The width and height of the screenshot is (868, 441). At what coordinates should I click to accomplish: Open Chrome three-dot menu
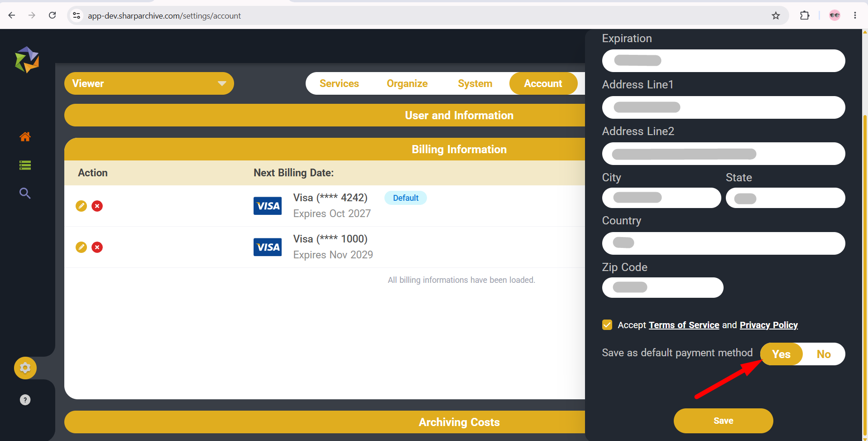pyautogui.click(x=855, y=15)
